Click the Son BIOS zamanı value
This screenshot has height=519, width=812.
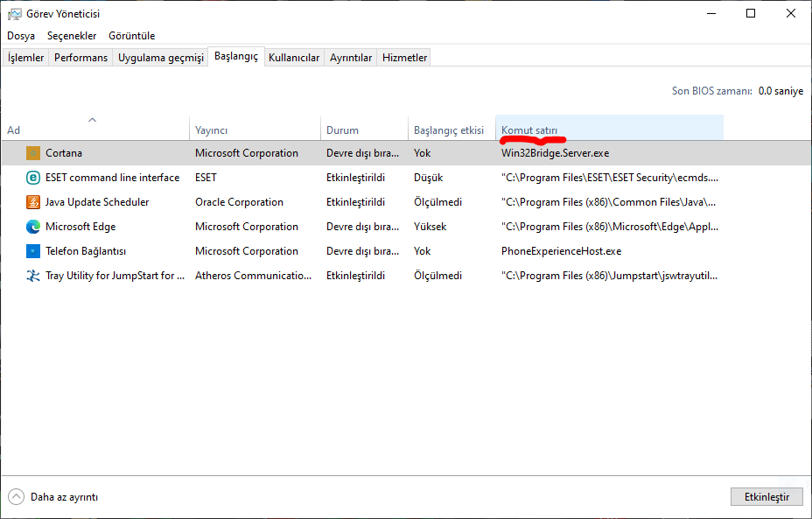point(780,91)
